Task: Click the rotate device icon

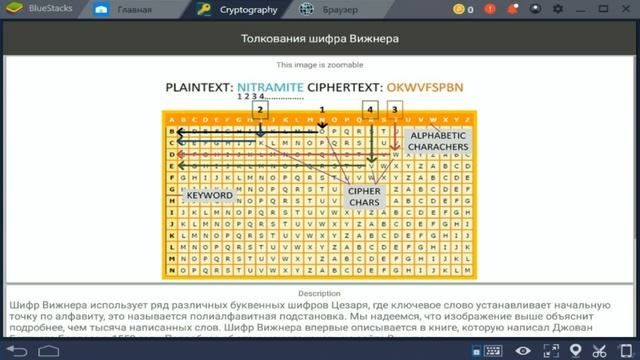Action: pyautogui.click(x=626, y=351)
